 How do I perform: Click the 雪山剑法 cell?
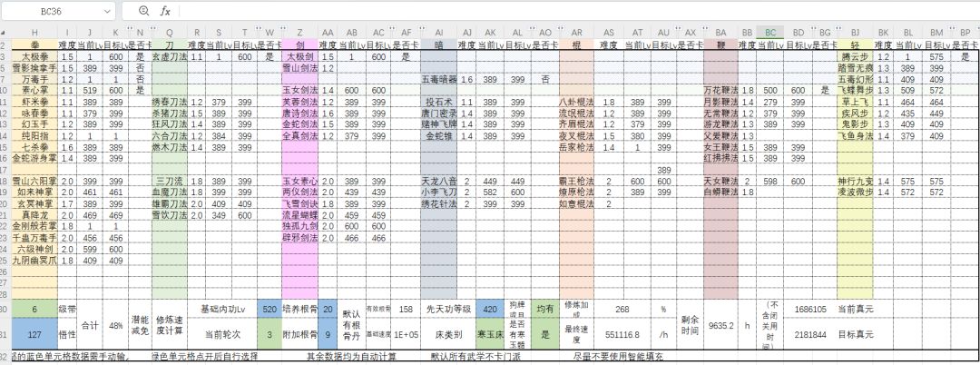pyautogui.click(x=300, y=67)
